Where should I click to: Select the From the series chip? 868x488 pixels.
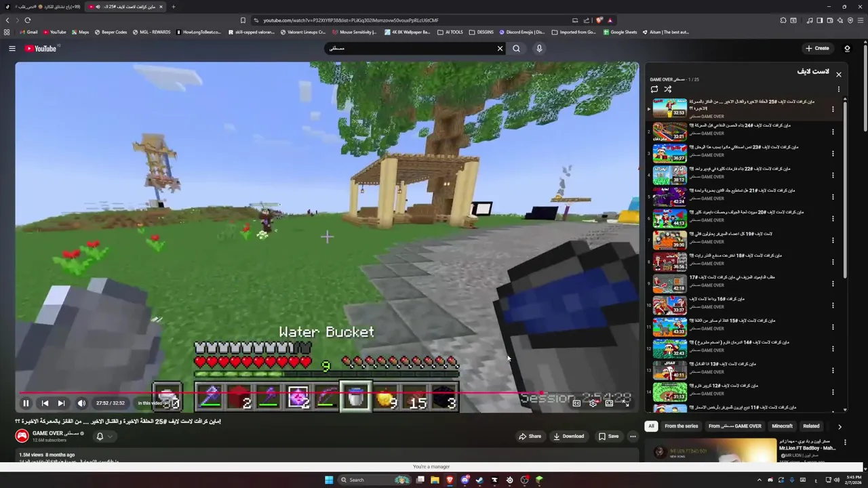point(681,426)
